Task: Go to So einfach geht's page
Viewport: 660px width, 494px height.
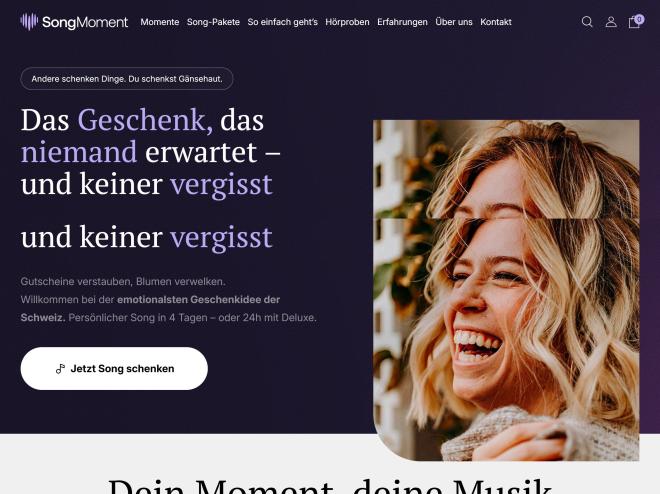Action: click(282, 22)
